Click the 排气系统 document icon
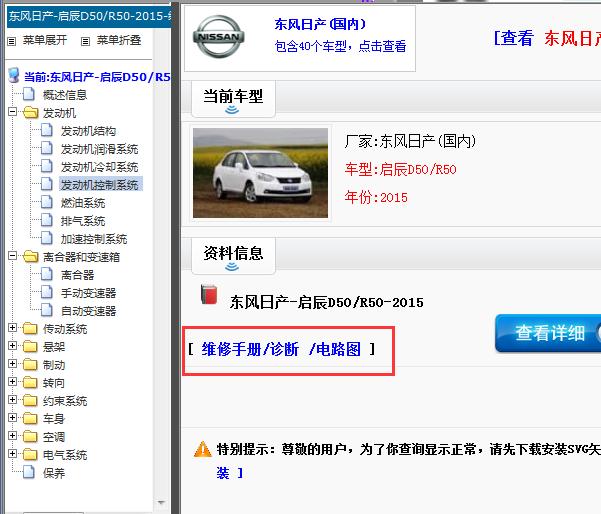 [x=47, y=220]
